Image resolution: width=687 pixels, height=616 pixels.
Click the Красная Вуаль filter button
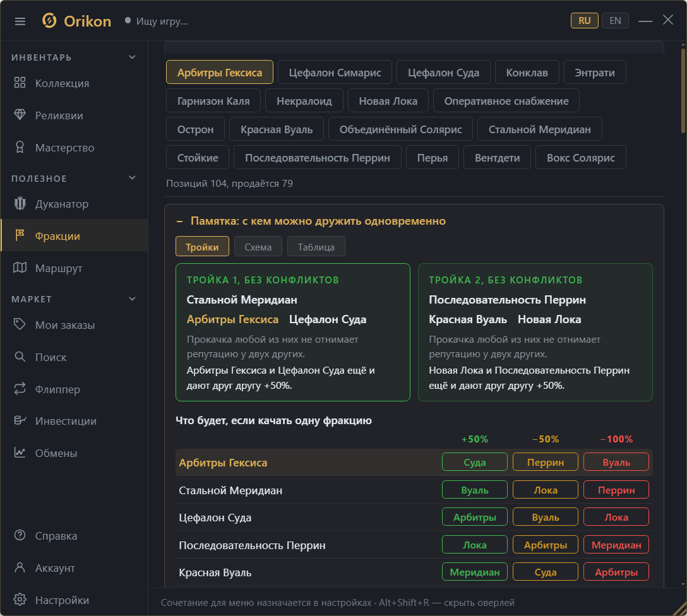[277, 129]
